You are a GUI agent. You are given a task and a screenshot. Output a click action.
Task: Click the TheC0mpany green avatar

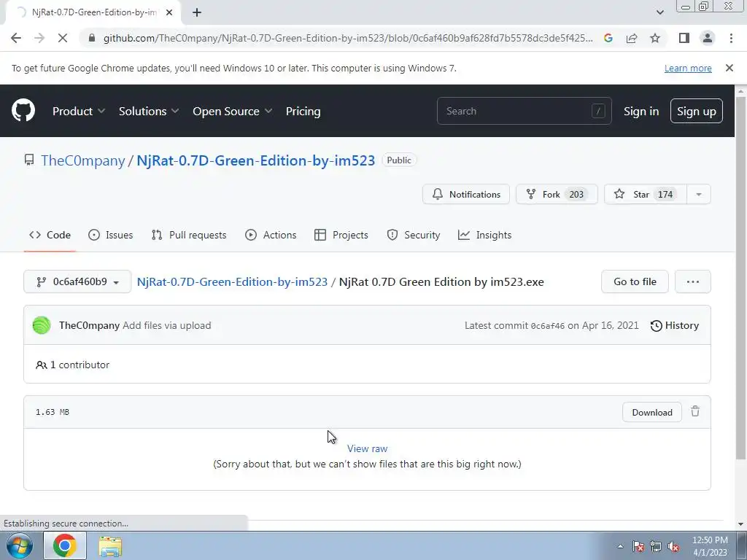[42, 325]
